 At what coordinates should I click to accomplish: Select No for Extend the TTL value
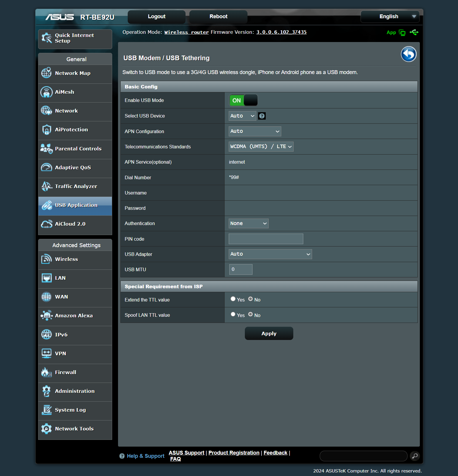pos(250,299)
